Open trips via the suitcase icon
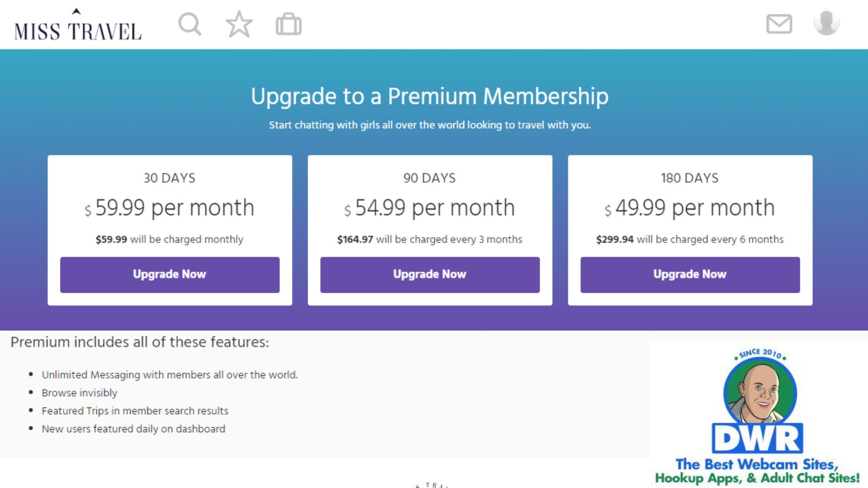The width and height of the screenshot is (868, 488). pos(288,25)
